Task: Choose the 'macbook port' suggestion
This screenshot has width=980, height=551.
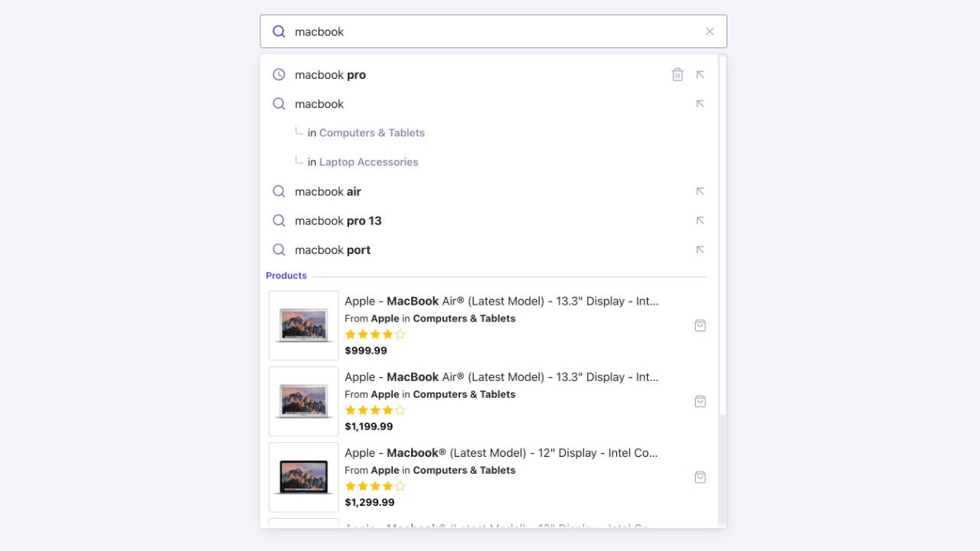Action: (x=332, y=249)
